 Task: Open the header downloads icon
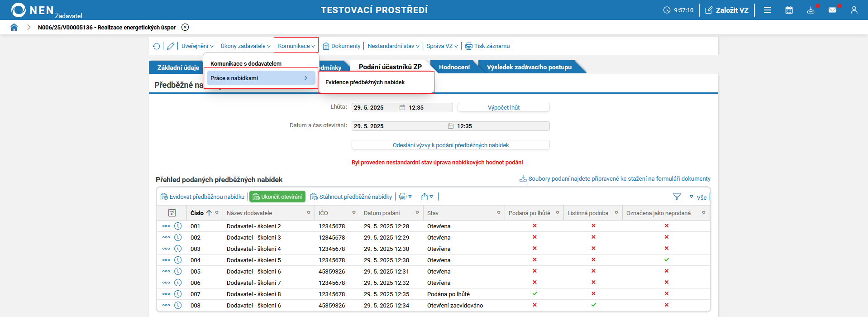811,10
